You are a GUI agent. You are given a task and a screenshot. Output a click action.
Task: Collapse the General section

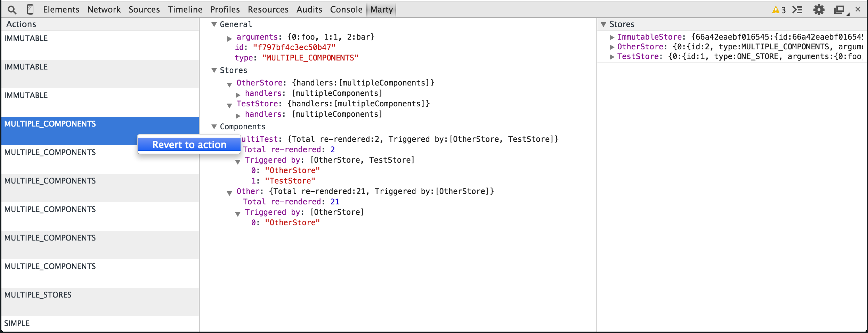point(214,24)
